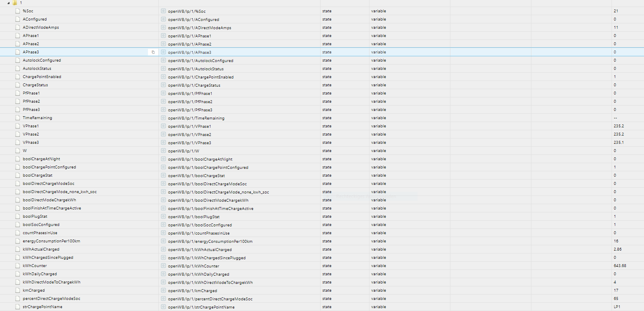Select the energyConsumptionPer100km object
Screen dimensions: 644x311
coord(51,241)
